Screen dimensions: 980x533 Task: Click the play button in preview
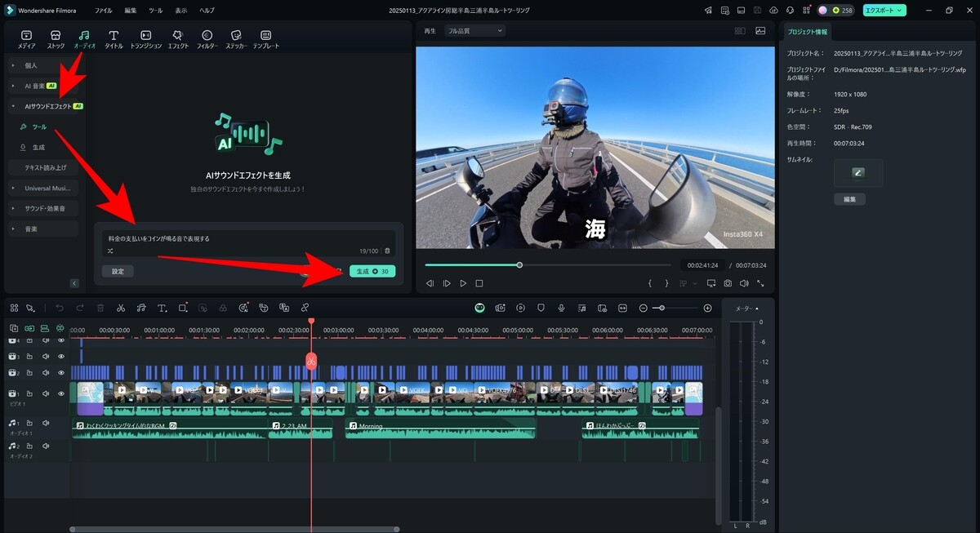463,283
